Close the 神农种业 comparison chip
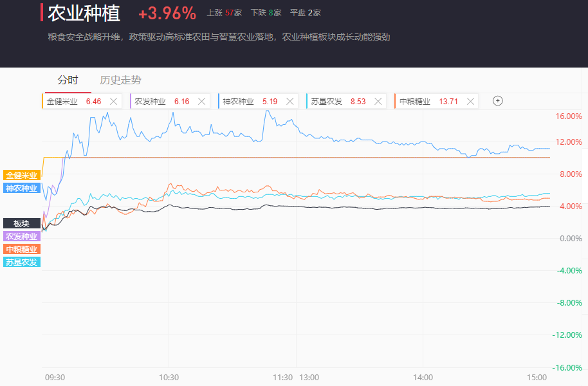Viewport: 588px width, 386px height. coord(290,101)
